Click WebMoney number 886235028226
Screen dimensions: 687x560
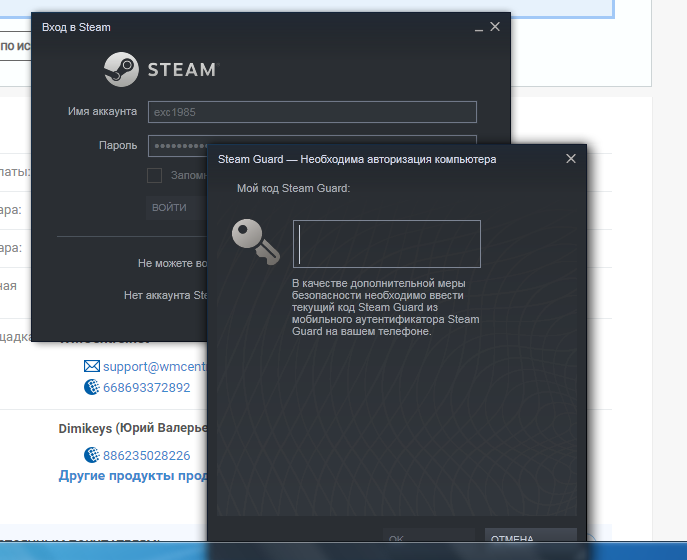146,456
